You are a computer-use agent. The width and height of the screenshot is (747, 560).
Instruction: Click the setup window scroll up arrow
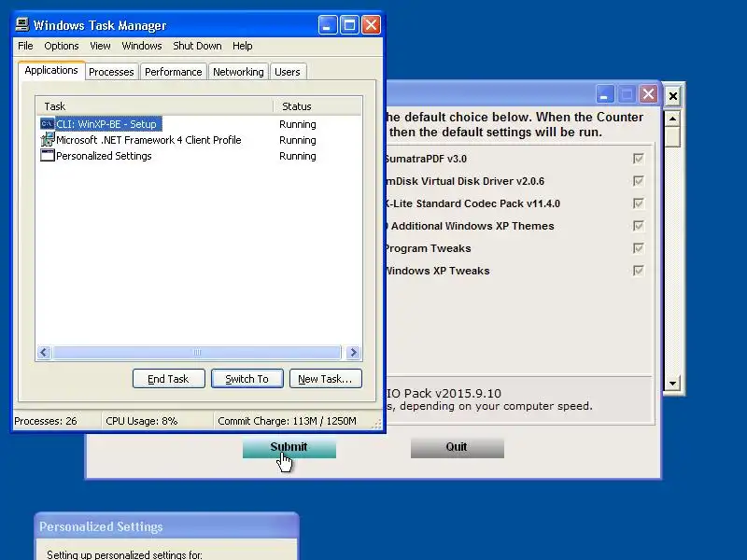click(x=672, y=119)
